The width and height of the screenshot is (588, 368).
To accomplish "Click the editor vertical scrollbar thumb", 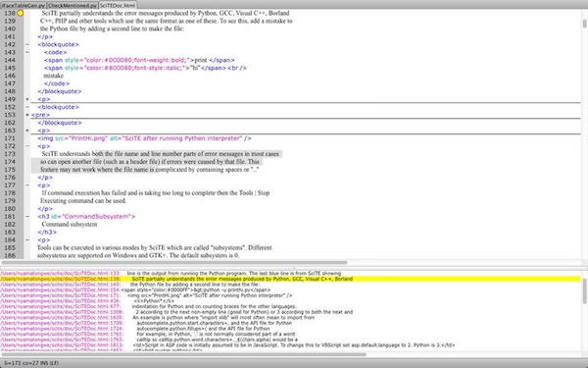I will click(x=584, y=24).
